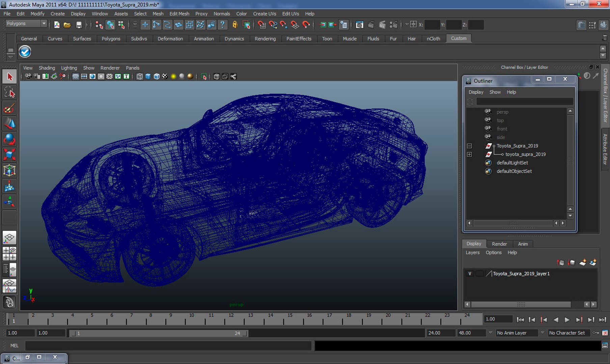
Task: Play animation forwards
Action: click(x=567, y=320)
